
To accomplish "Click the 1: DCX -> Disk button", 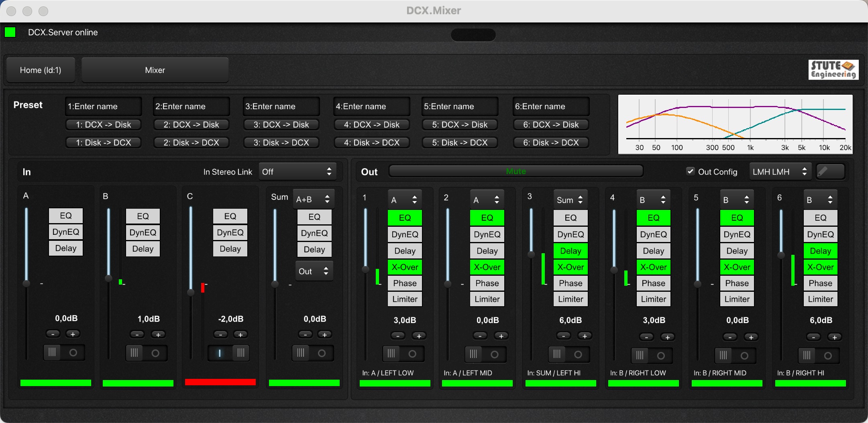I will coord(104,125).
